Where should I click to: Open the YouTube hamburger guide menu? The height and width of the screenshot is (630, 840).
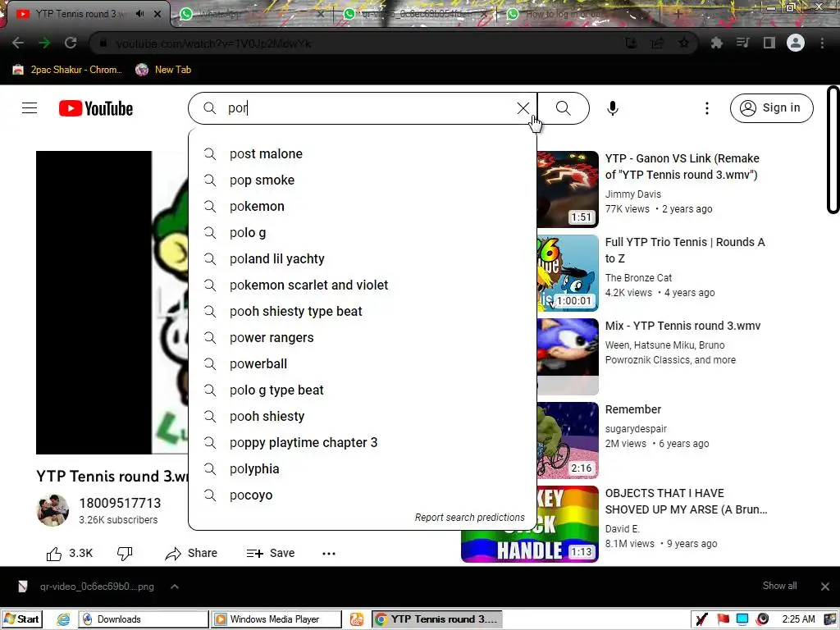(30, 108)
